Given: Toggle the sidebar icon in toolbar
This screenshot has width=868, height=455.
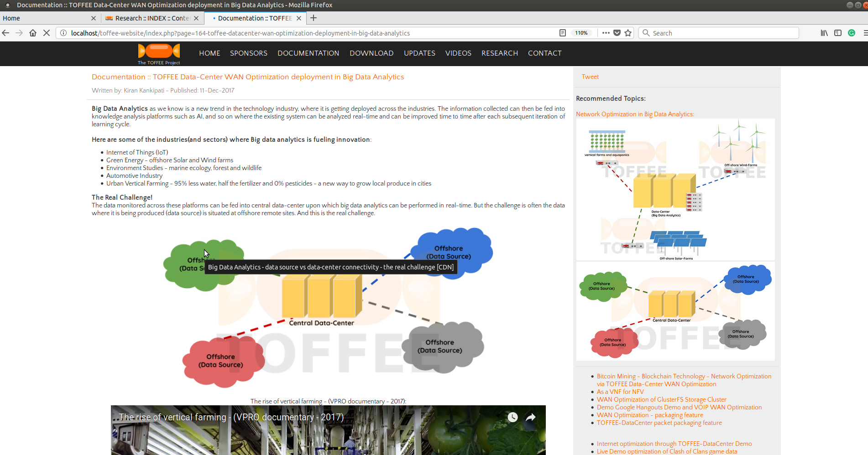Looking at the screenshot, I should [838, 33].
